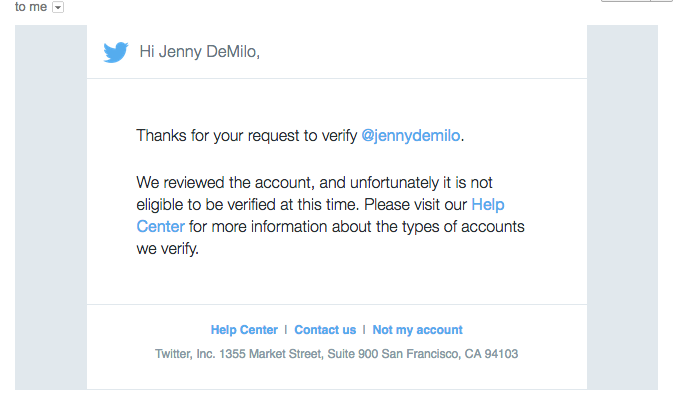Click "Thanks for your request to verify" text
Image resolution: width=675 pixels, height=410 pixels.
(247, 136)
